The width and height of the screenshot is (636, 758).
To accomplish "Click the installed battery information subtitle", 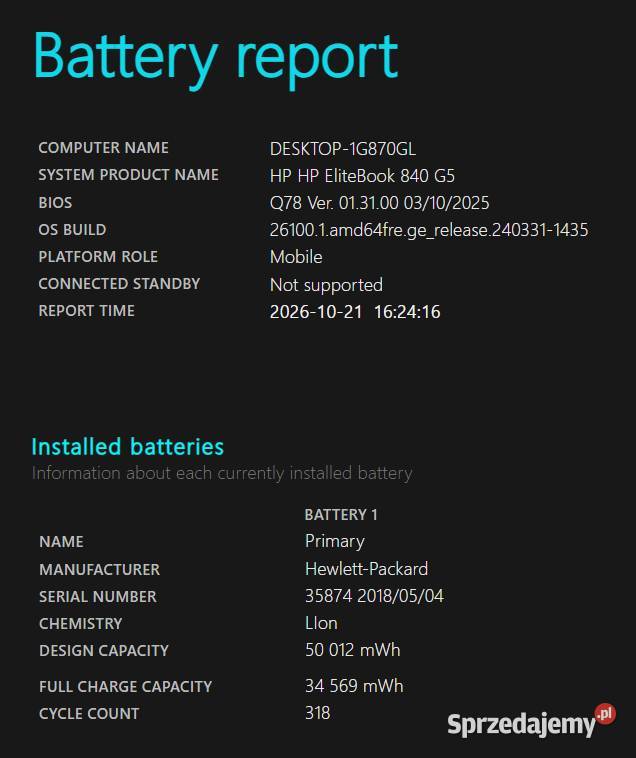I will (x=222, y=473).
